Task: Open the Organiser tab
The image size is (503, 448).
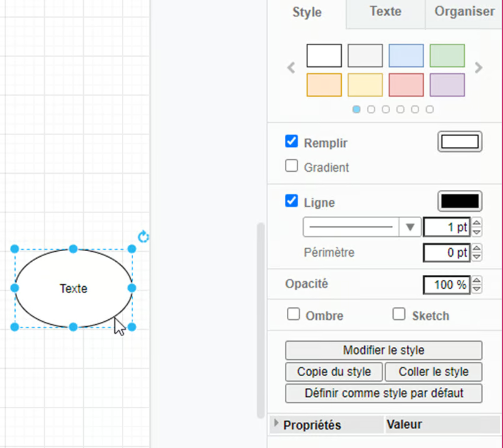Action: [464, 12]
